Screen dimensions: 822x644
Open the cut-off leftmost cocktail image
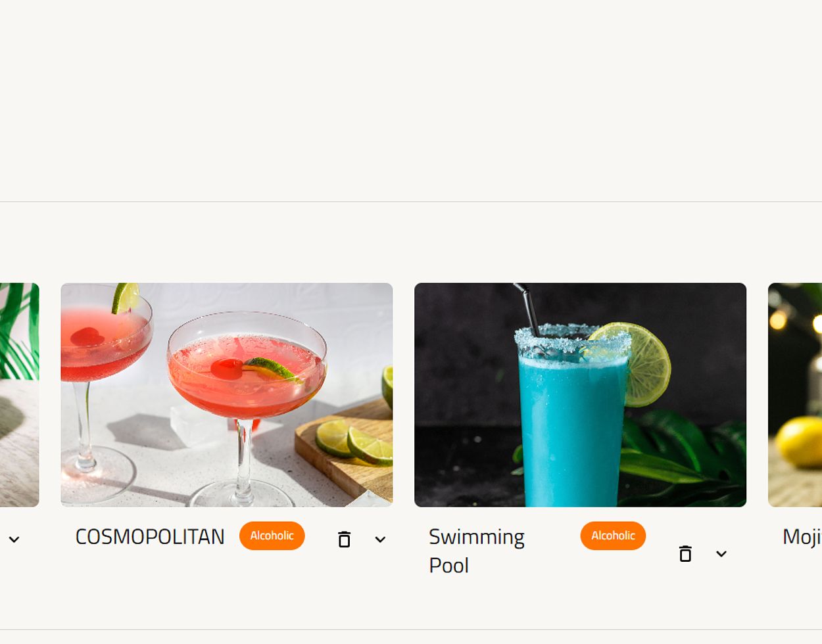pos(19,395)
